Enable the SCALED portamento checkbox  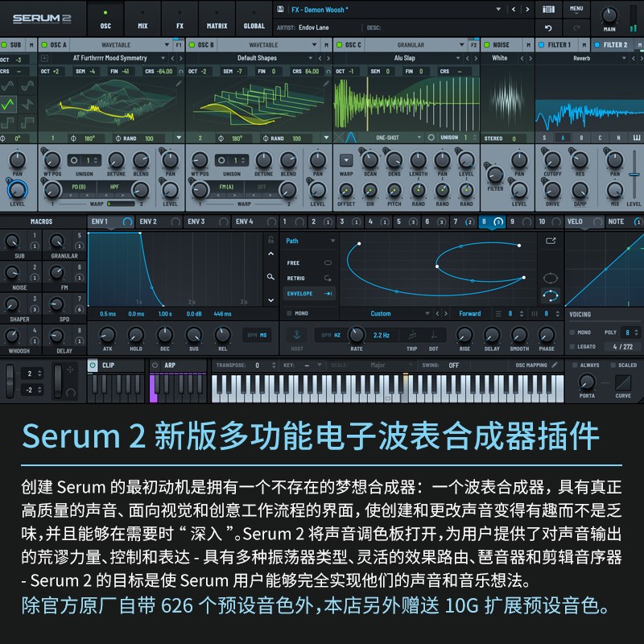click(613, 365)
